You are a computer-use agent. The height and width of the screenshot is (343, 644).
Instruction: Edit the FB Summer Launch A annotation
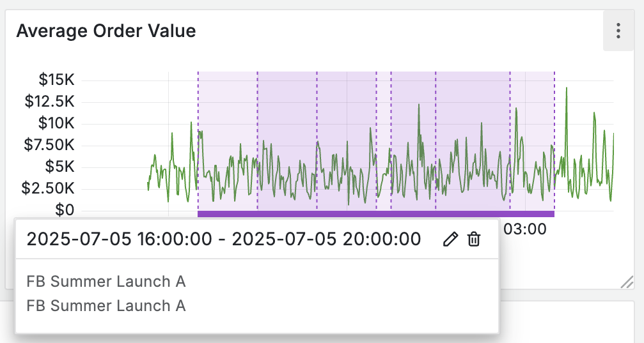[450, 239]
